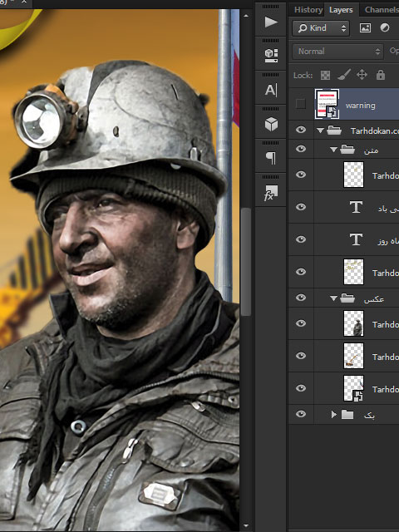The image size is (399, 532).
Task: Hide the first text layer ending باد
Action: (301, 207)
